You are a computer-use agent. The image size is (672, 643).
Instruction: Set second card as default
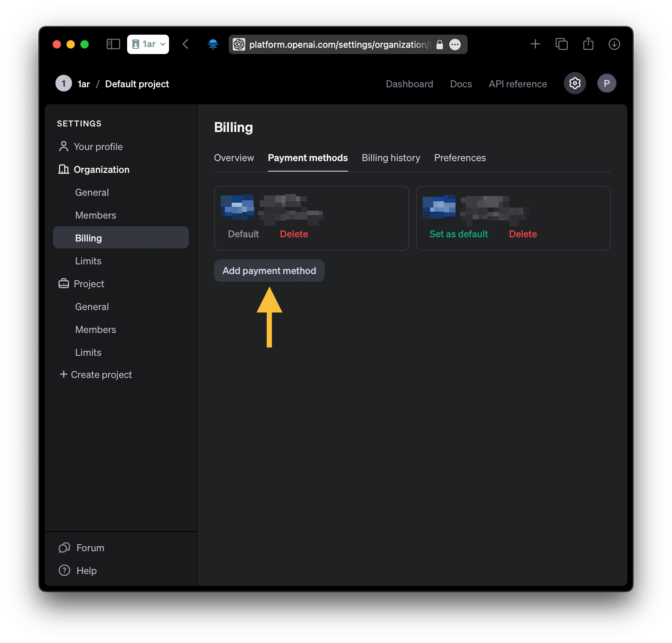point(458,233)
